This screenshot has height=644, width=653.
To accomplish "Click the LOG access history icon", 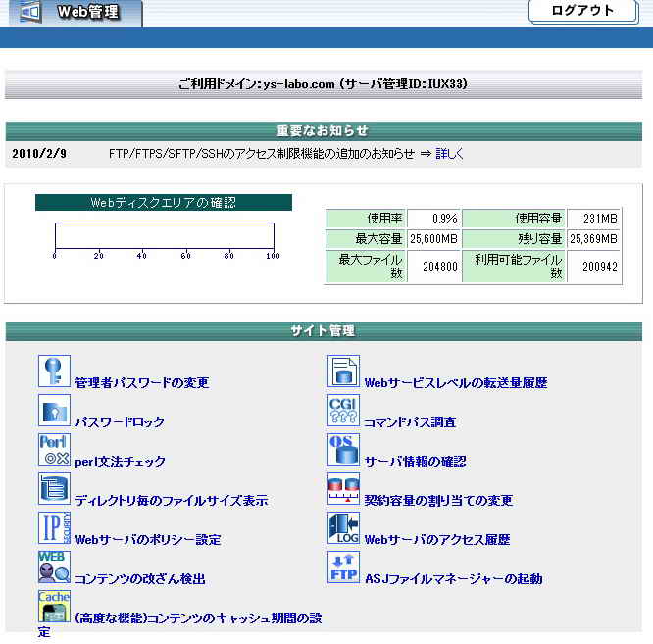I will 343,528.
